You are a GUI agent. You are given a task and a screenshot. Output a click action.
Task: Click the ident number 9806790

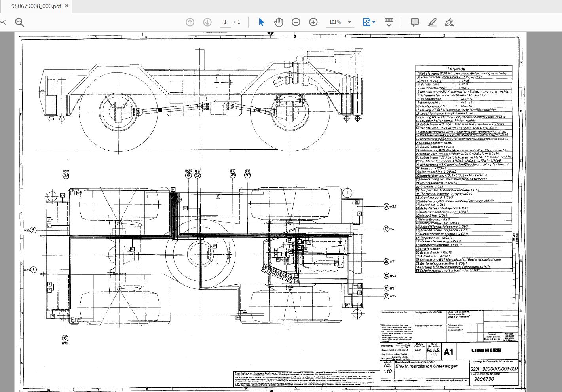[484, 379]
